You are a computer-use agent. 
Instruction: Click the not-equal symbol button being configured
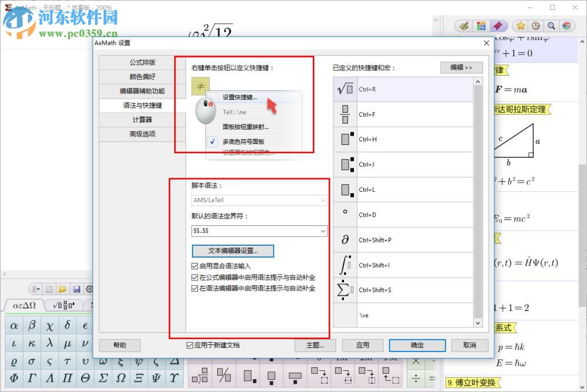click(x=200, y=86)
